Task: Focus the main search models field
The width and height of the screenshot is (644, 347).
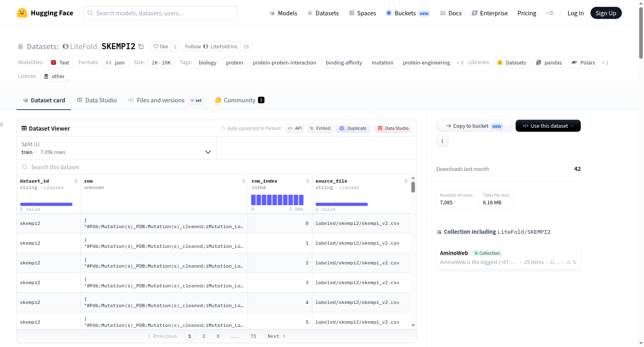Action: click(160, 13)
